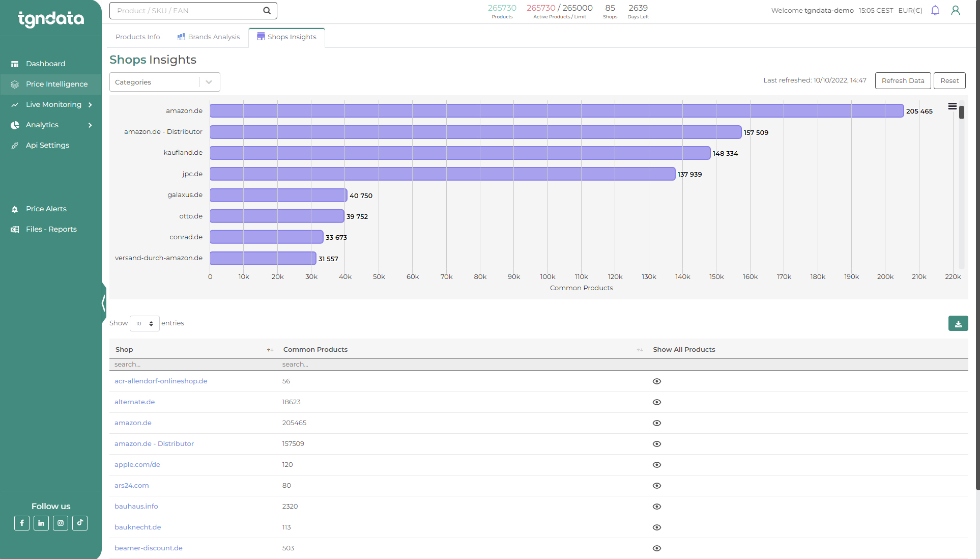Open the bauknecht.de shop link
The image size is (980, 559).
point(137,527)
